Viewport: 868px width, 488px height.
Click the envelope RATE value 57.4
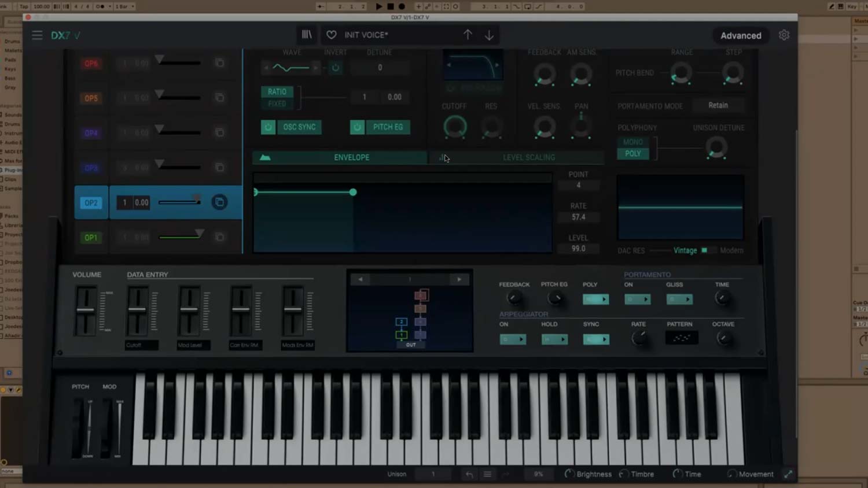click(578, 217)
